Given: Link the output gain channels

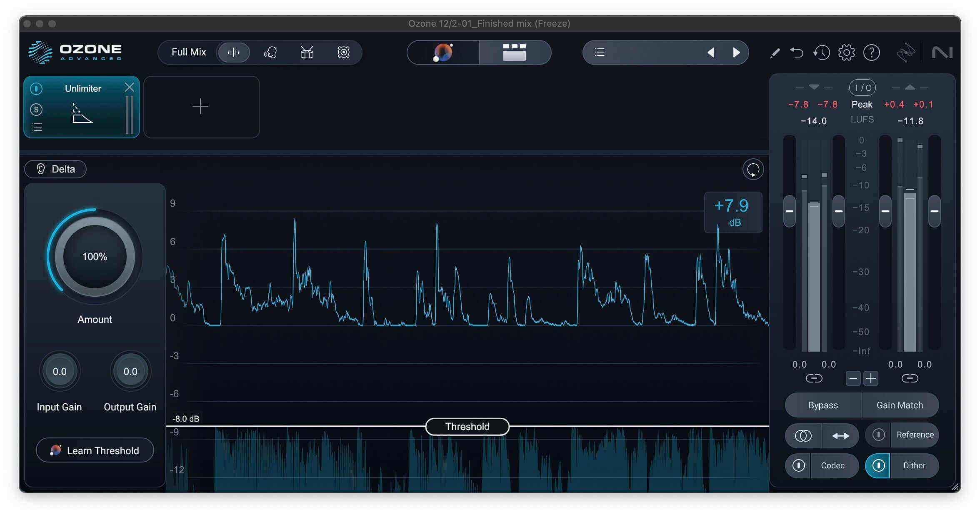Looking at the screenshot, I should click(910, 378).
